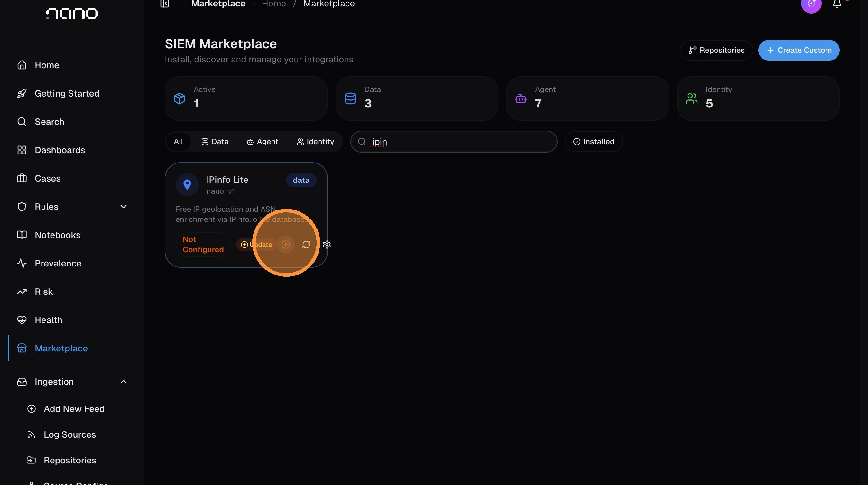Click the IPinfo Lite refresh icon
This screenshot has width=868, height=485.
(306, 245)
